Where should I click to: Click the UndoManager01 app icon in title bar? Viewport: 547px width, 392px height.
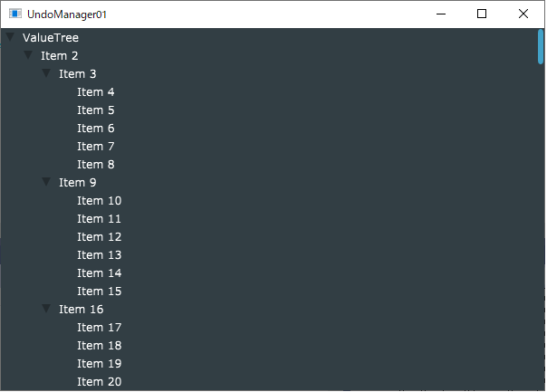click(15, 14)
